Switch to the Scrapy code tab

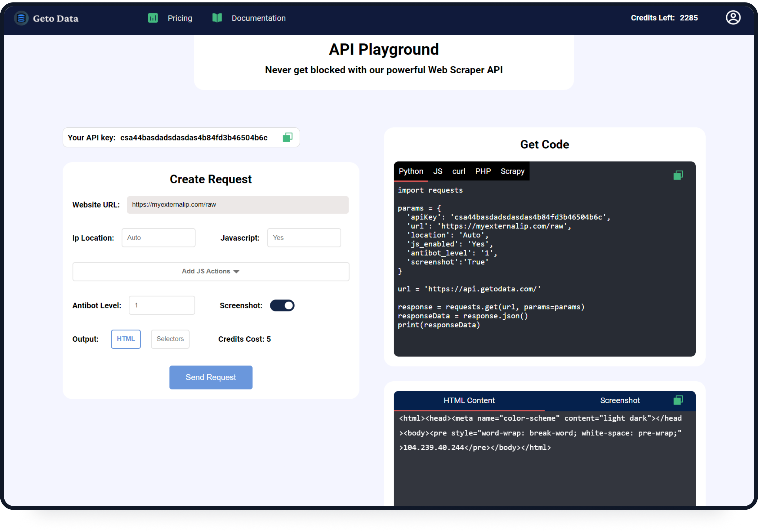[512, 171]
